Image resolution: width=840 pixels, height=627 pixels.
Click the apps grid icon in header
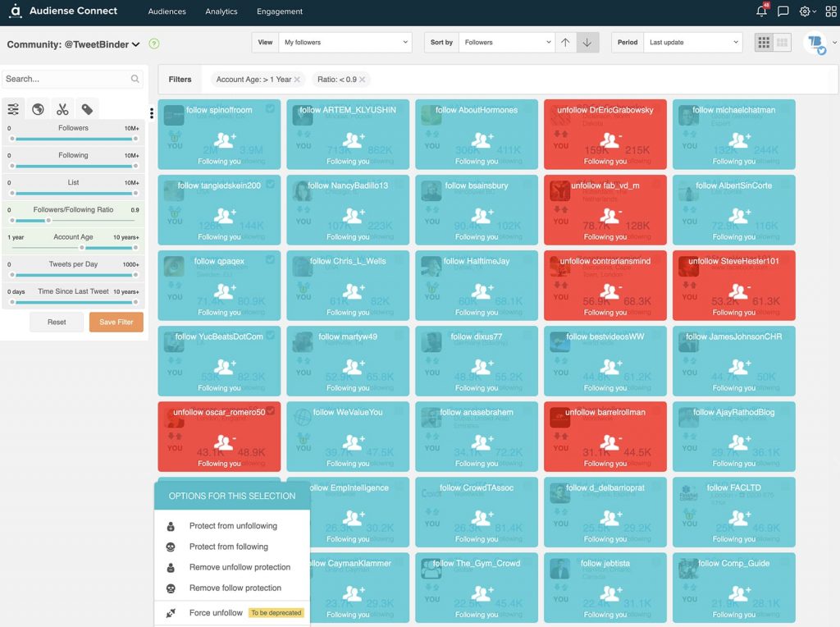[830, 11]
